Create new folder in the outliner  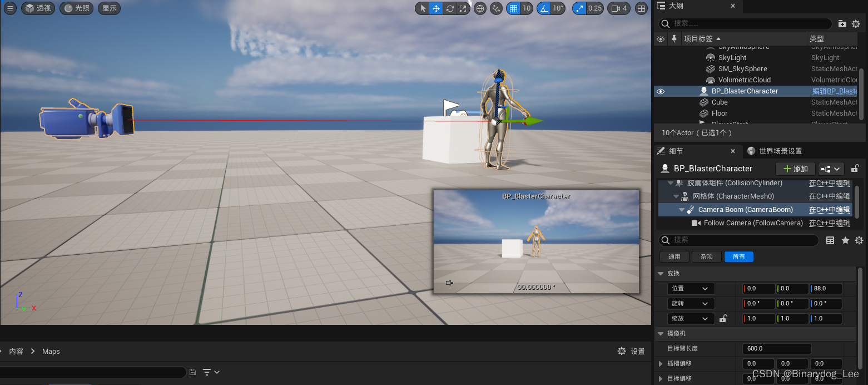(x=842, y=23)
